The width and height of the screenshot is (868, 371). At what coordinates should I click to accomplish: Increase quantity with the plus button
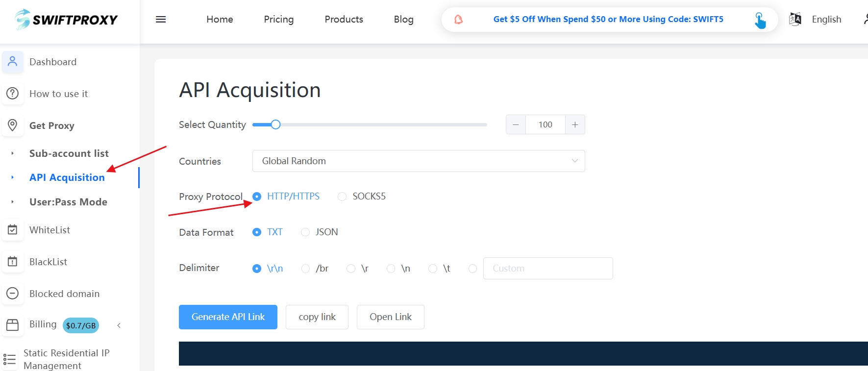coord(575,125)
